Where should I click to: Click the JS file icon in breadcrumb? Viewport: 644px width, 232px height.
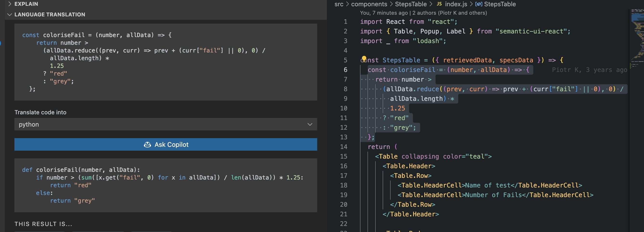coord(439,4)
